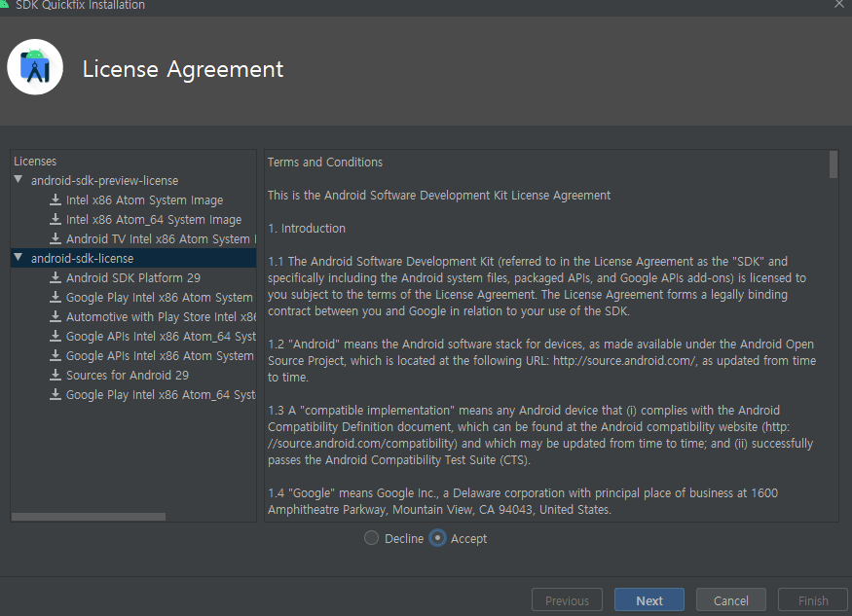The image size is (852, 616).
Task: Click download icon beside Intel x86 Atom_64 System Image
Action: coord(55,220)
